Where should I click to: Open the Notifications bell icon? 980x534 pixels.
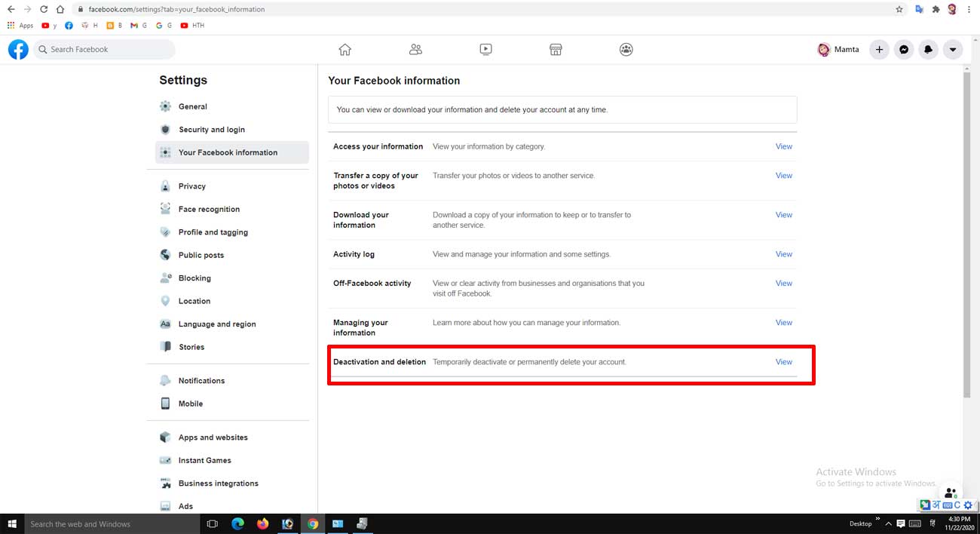929,50
